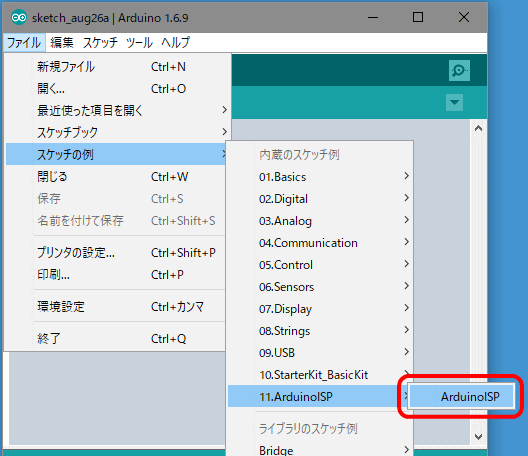Click the tab dropdown arrow icon
Image resolution: width=528 pixels, height=456 pixels.
tap(454, 102)
